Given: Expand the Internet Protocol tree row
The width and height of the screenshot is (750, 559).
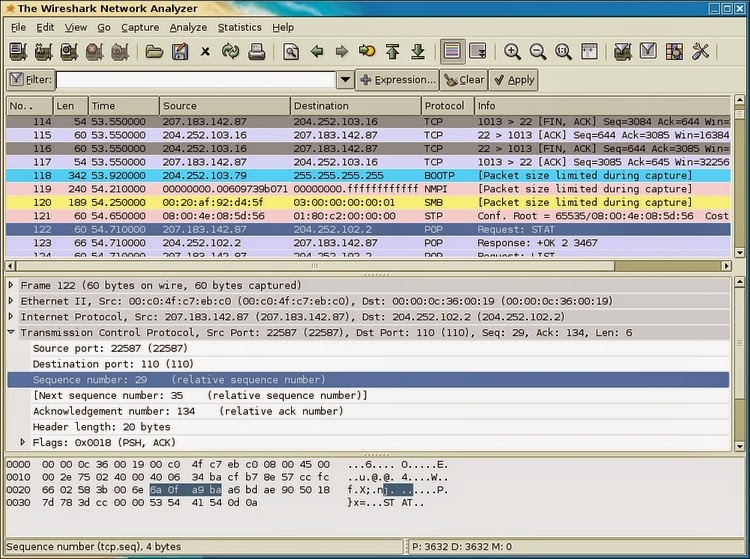Looking at the screenshot, I should coord(11,317).
